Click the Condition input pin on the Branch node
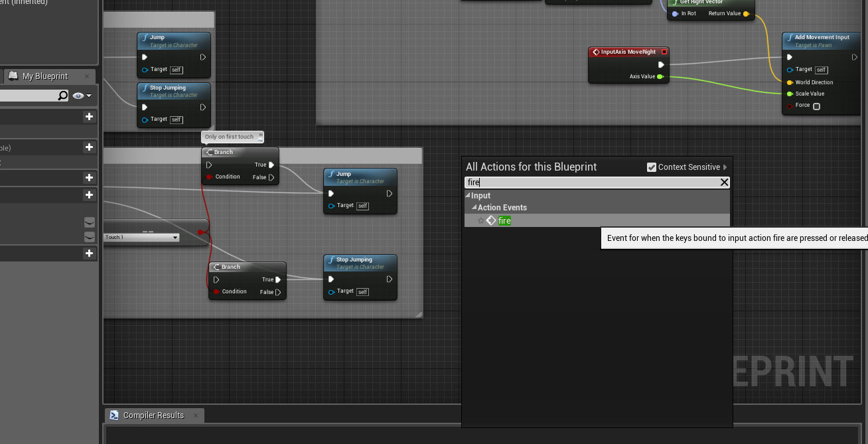 click(x=208, y=177)
